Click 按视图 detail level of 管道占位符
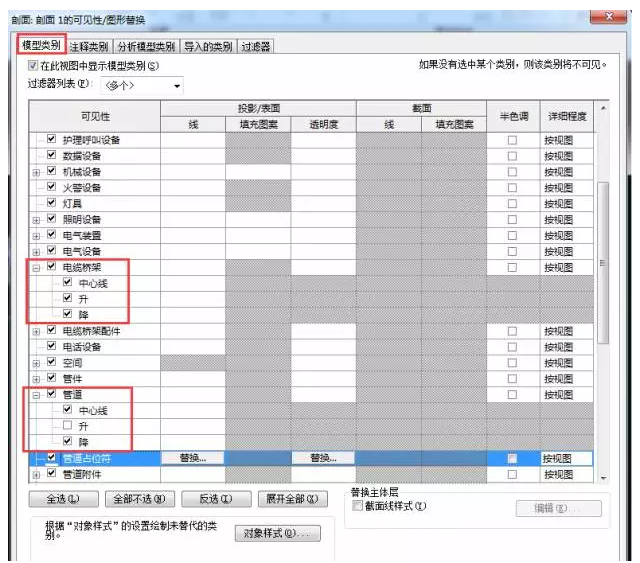 (x=567, y=458)
